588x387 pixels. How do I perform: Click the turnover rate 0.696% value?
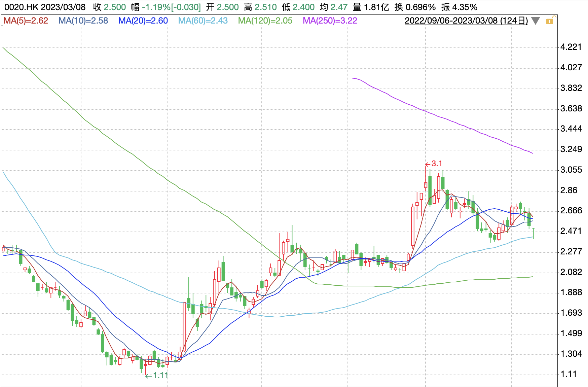[x=420, y=7]
